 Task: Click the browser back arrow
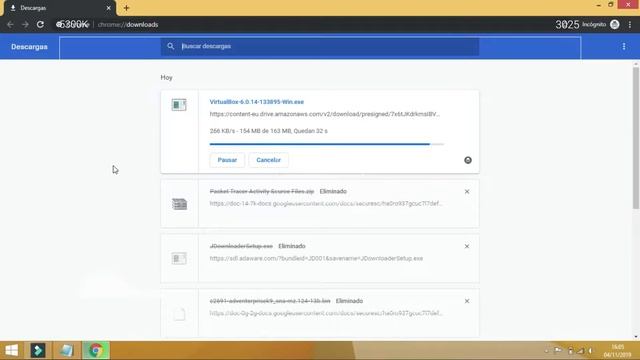click(10, 24)
